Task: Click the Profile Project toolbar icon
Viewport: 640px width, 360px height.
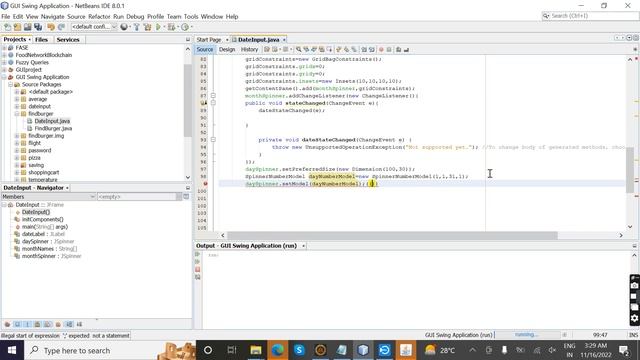Action: (x=185, y=27)
